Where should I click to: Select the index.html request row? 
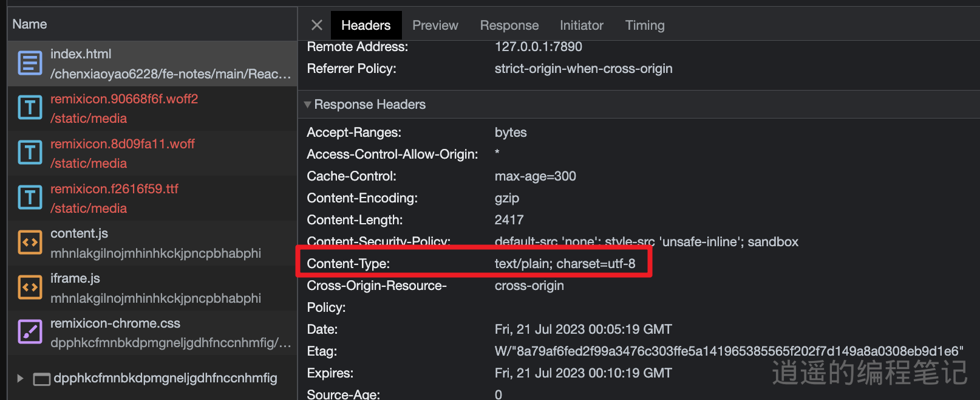tap(170, 63)
